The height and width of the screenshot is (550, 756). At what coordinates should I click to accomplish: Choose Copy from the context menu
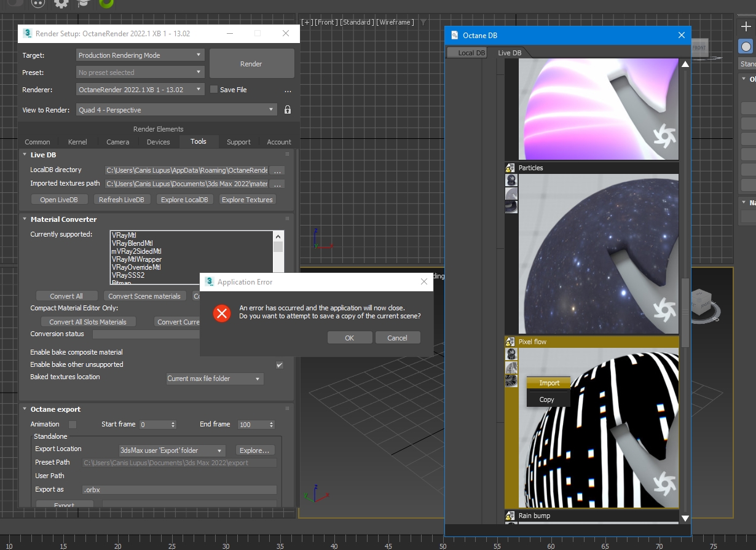(x=547, y=399)
